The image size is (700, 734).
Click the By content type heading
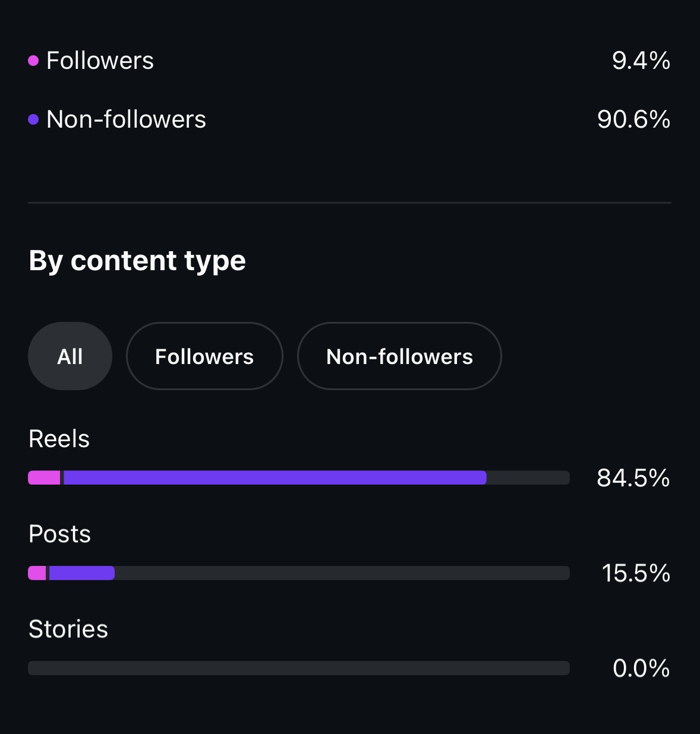tap(137, 261)
